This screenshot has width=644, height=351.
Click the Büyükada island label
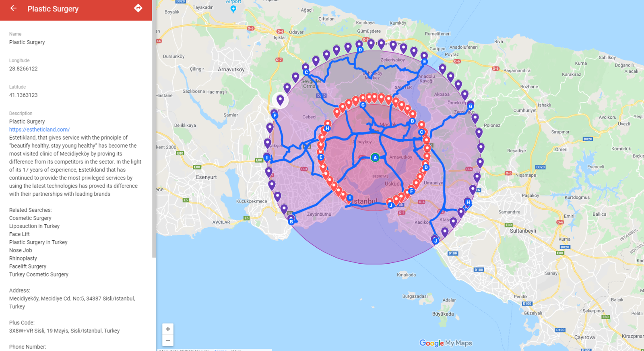[443, 314]
